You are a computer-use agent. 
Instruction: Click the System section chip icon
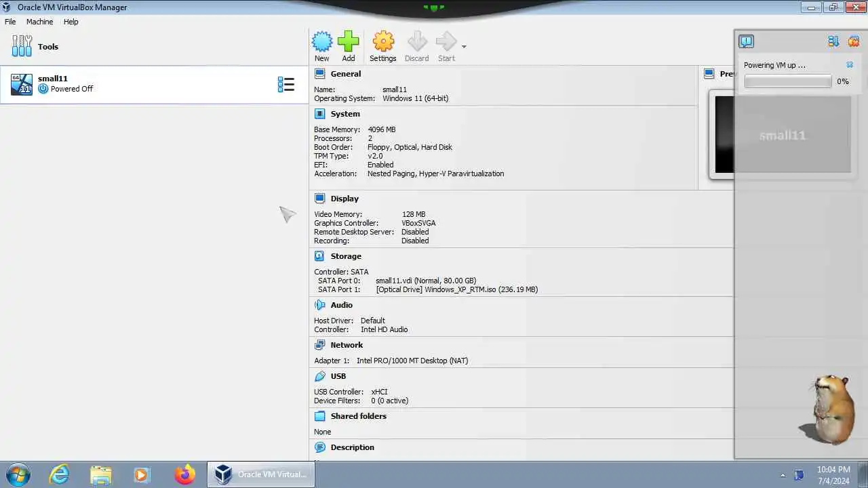(320, 114)
